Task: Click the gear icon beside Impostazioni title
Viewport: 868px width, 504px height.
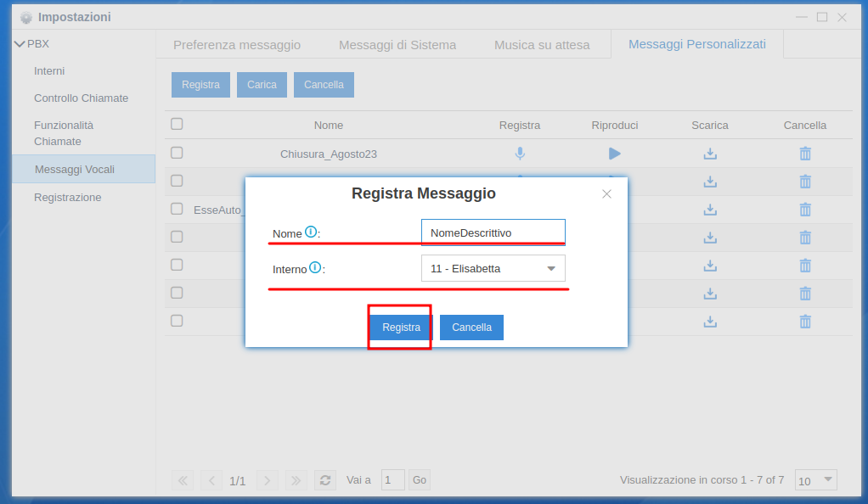Action: (26, 18)
